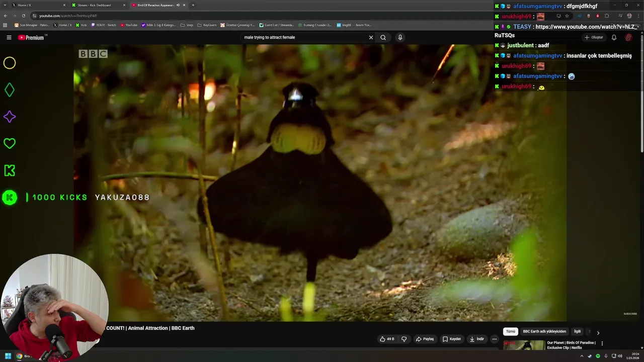Screen dimensions: 644x362
Task: Open the YouTube bookmark
Action: click(x=129, y=25)
